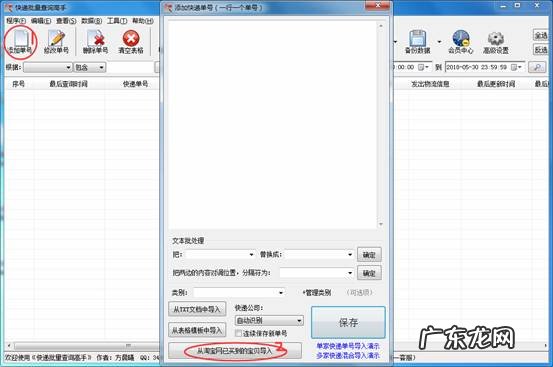Open the 程序(F) menu

pos(16,21)
